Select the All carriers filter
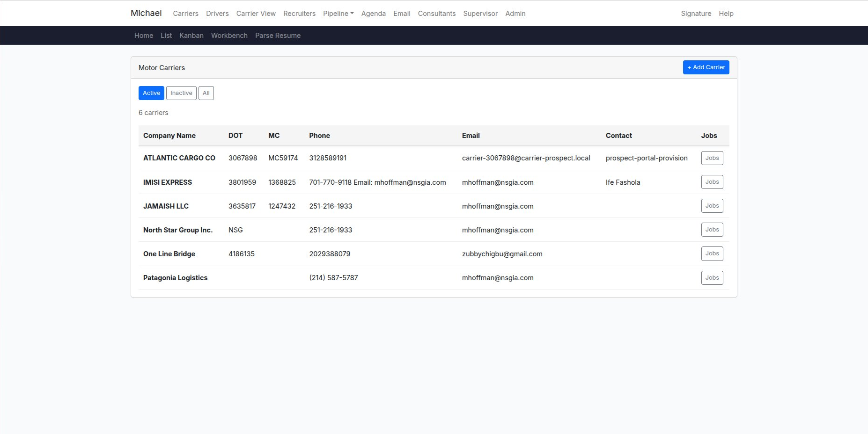868x434 pixels. [x=206, y=93]
